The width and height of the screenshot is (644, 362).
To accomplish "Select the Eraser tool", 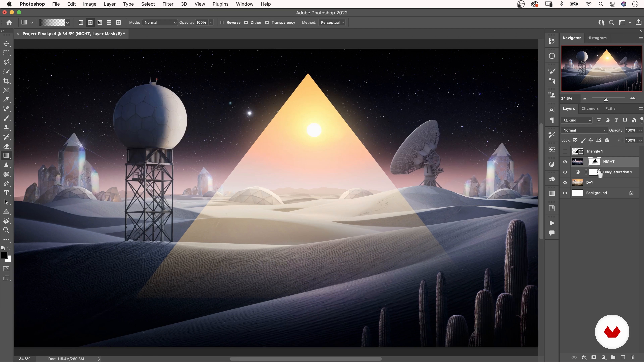I will 6,146.
